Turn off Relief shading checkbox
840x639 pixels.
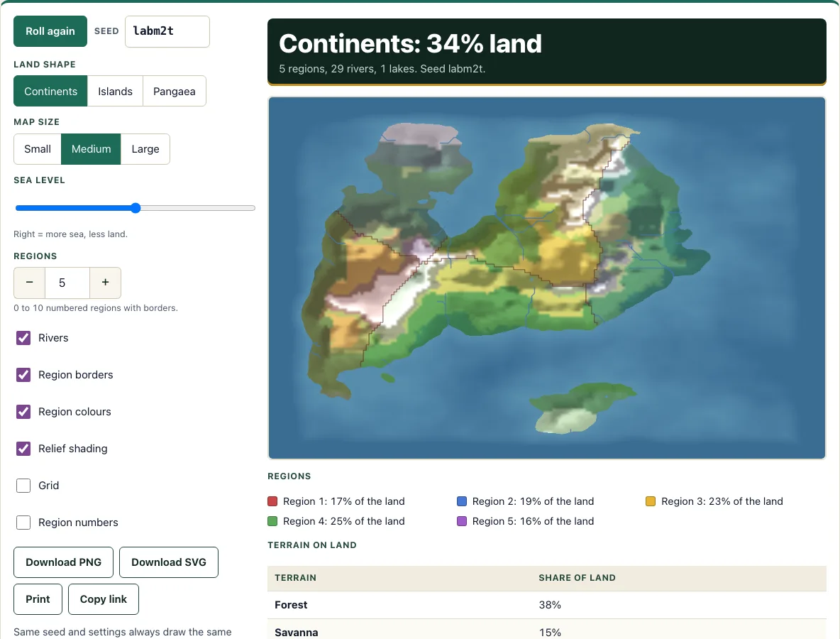(23, 449)
